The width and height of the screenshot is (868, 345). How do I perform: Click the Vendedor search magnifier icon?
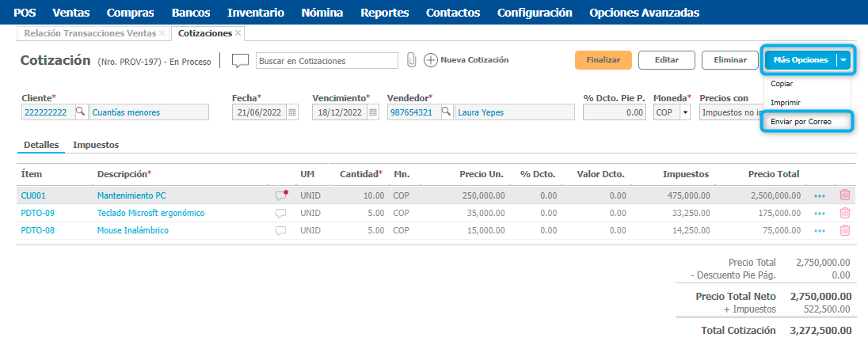447,112
